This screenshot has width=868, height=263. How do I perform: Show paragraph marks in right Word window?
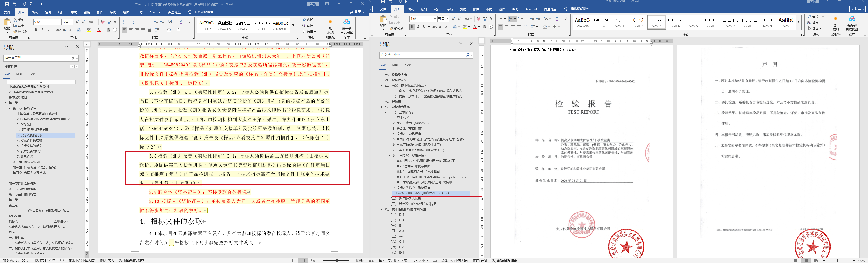click(x=566, y=19)
